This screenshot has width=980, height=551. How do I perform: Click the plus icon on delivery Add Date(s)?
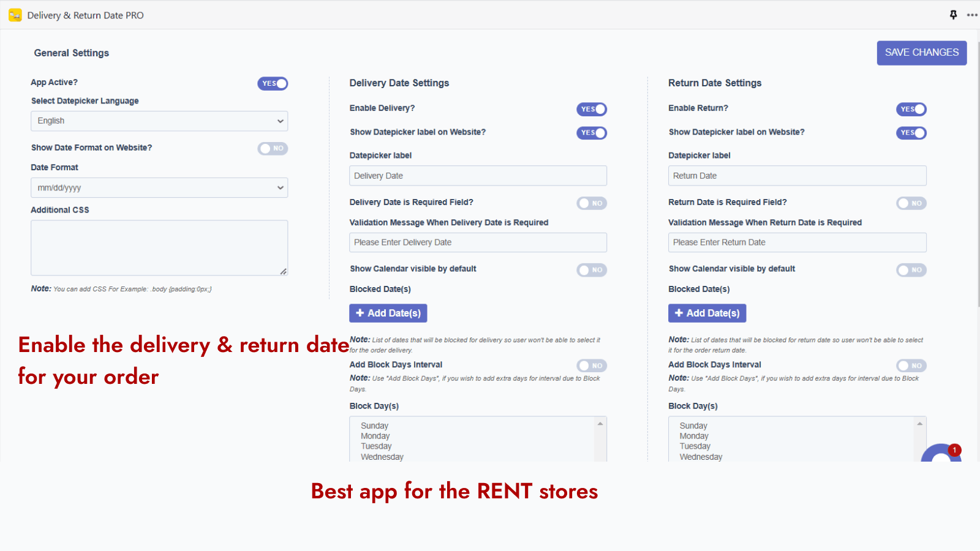(x=360, y=313)
